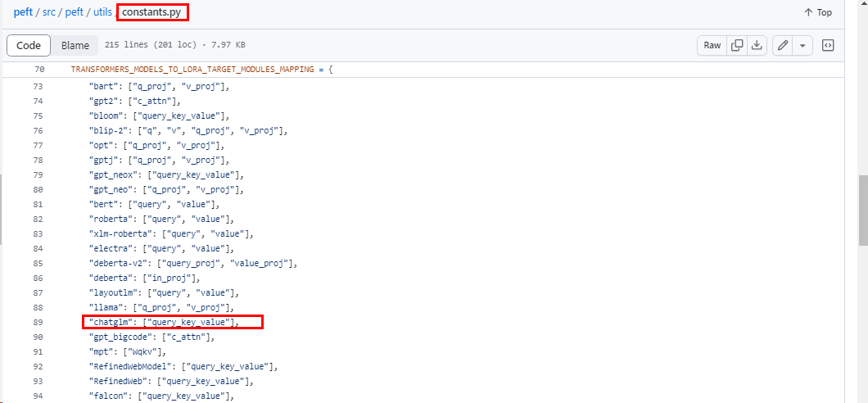Click the file stats 215 lines text
The width and height of the screenshot is (868, 403).
click(175, 45)
